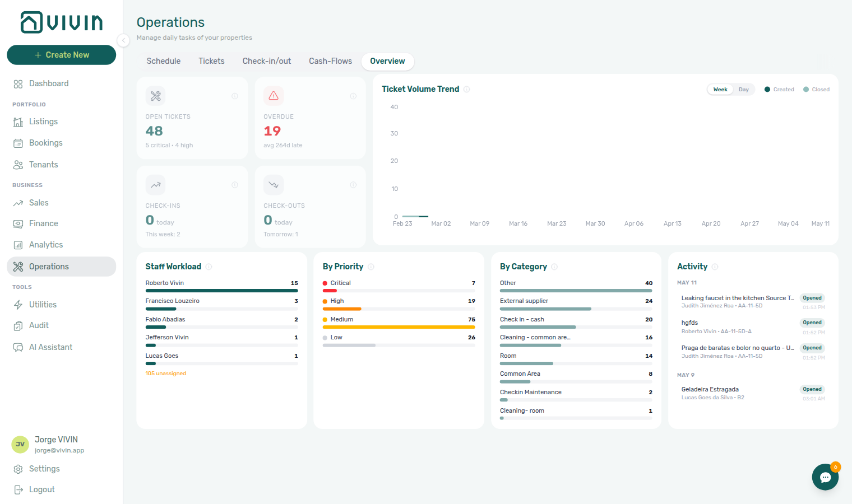Click the Open Tickets wrench icon
Image resolution: width=852 pixels, height=504 pixels.
tap(156, 96)
